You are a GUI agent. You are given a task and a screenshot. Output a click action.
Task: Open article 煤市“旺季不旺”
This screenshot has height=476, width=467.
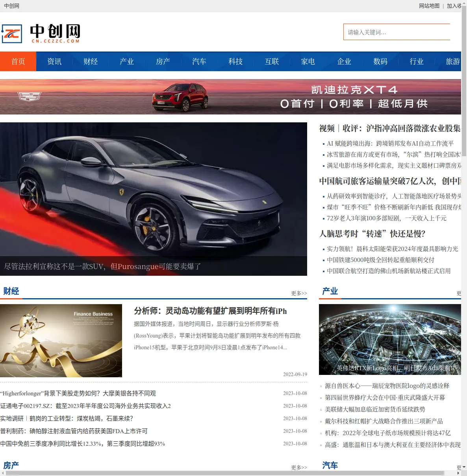pos(394,207)
